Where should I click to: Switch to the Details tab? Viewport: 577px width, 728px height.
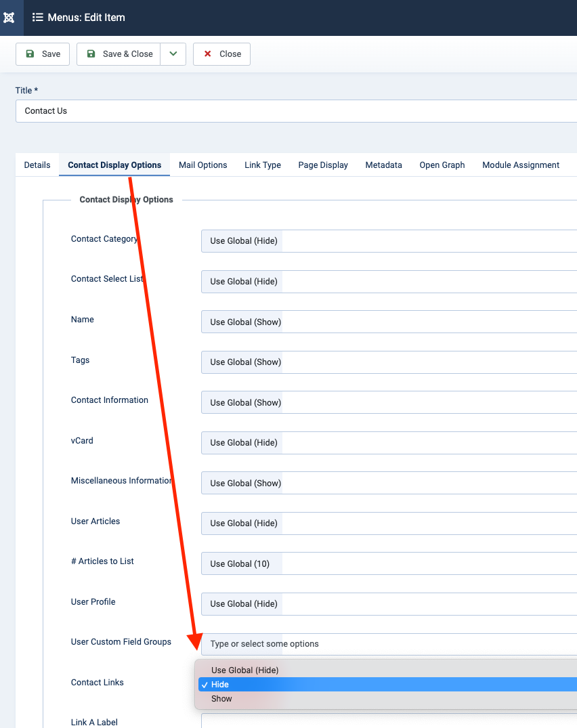click(37, 165)
